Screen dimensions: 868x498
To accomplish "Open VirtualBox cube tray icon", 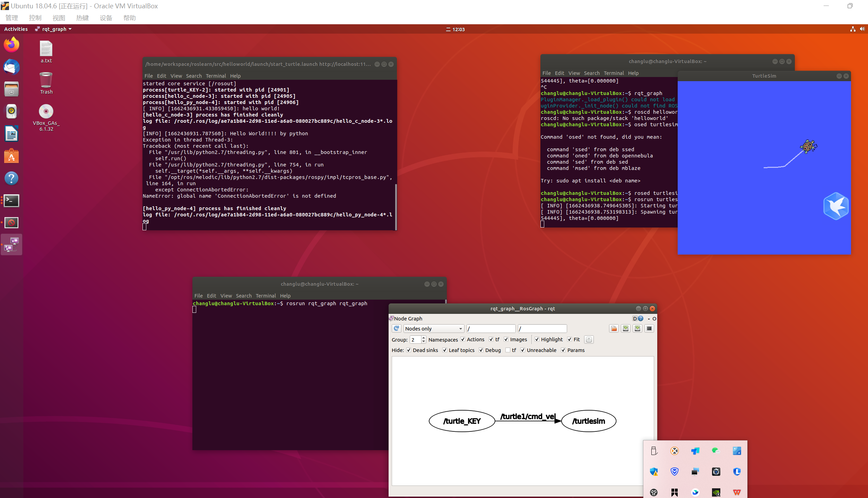I will pos(716,472).
